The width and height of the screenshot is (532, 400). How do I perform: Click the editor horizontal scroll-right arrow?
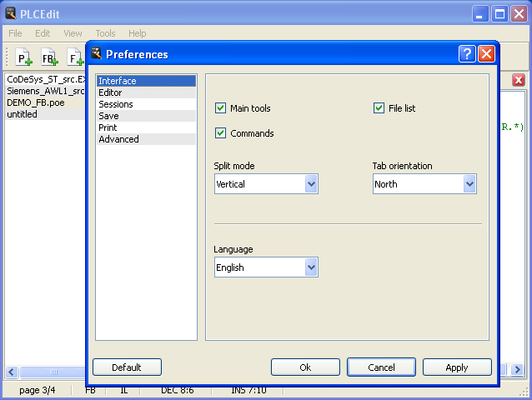pyautogui.click(x=518, y=369)
